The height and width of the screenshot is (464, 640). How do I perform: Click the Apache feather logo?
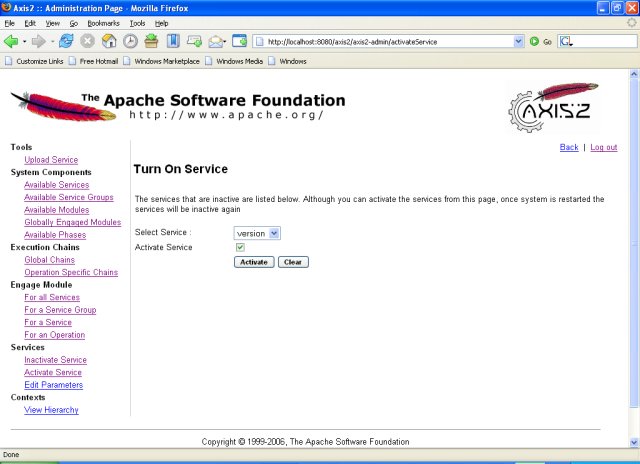[63, 107]
